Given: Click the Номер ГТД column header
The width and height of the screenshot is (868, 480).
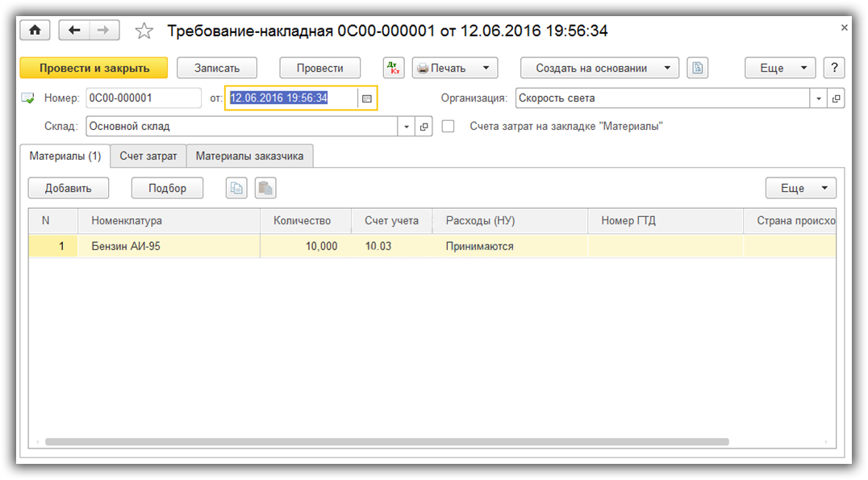Looking at the screenshot, I should (x=666, y=221).
